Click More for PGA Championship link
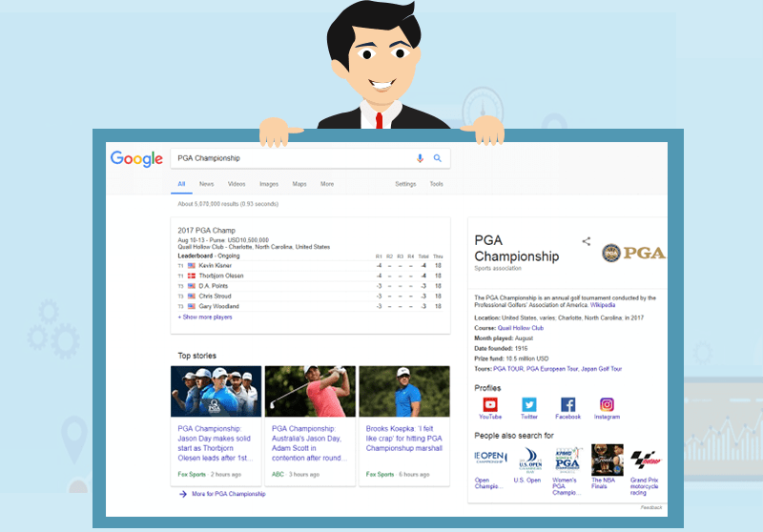The image size is (763, 532). point(229,494)
